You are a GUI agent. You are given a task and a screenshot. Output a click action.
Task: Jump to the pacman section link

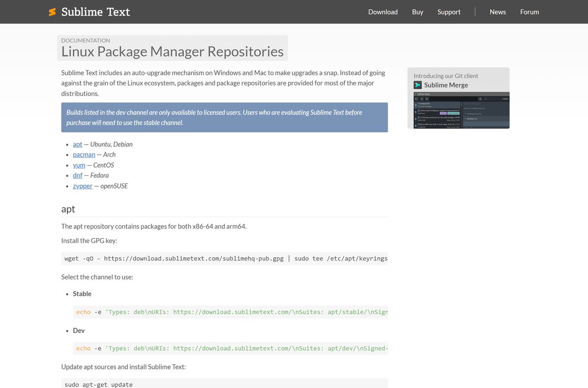point(84,154)
